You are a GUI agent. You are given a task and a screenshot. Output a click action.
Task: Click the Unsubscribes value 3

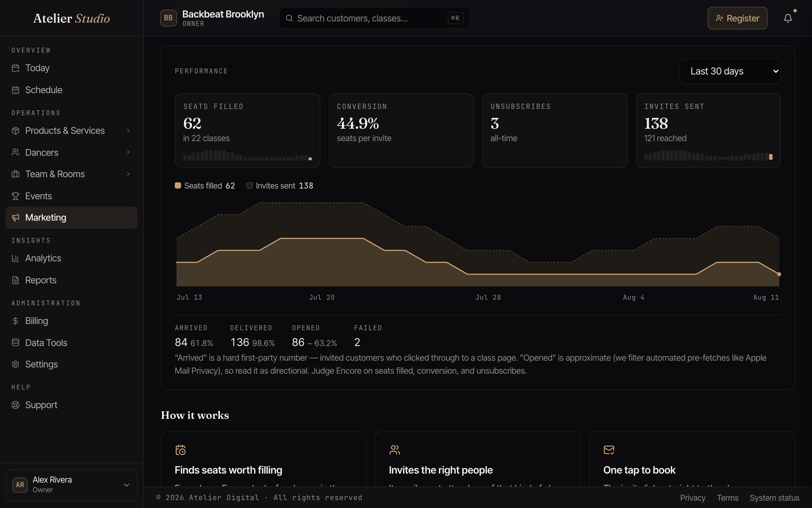click(x=495, y=124)
